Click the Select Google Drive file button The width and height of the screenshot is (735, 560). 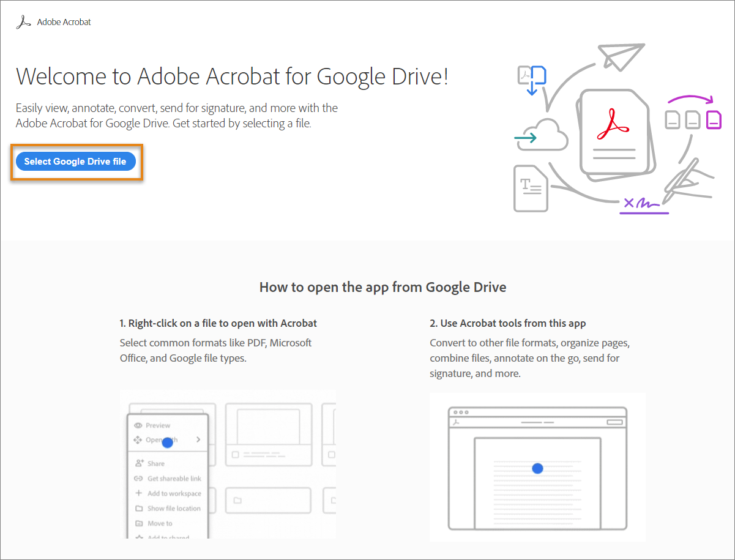click(x=76, y=161)
